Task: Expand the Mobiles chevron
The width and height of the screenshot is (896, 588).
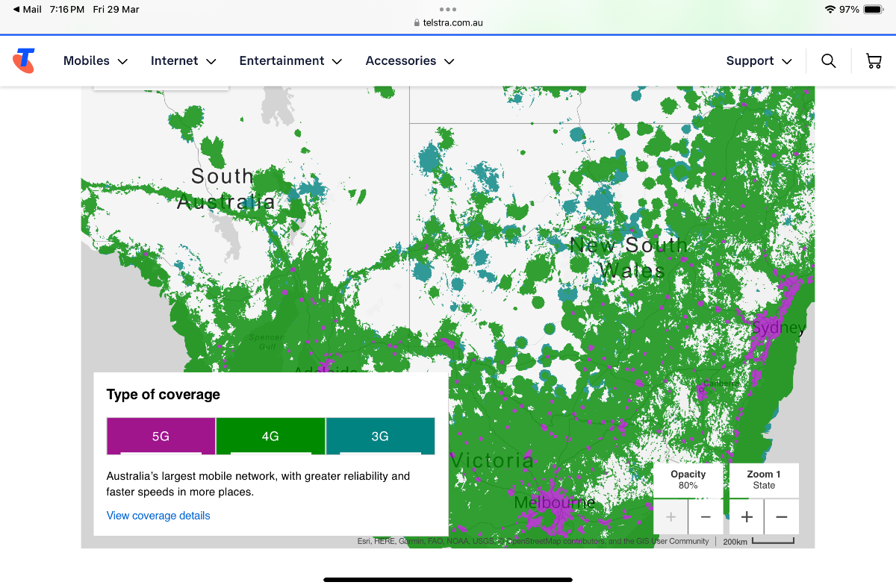Action: point(122,61)
